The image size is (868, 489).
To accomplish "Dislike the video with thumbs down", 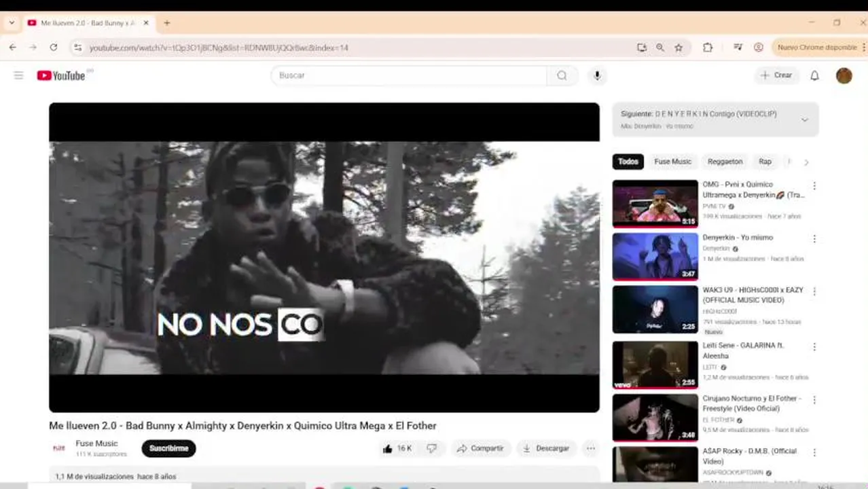I will click(x=431, y=448).
